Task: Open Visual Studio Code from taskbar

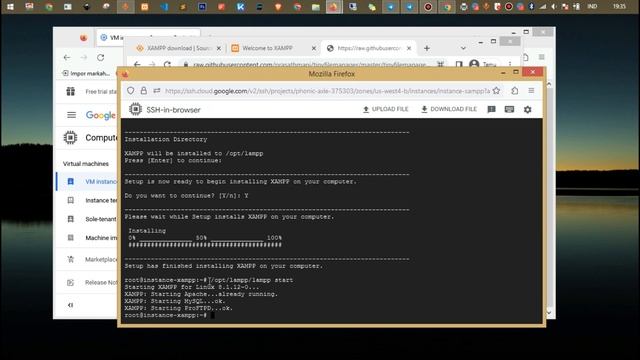Action: [x=164, y=7]
